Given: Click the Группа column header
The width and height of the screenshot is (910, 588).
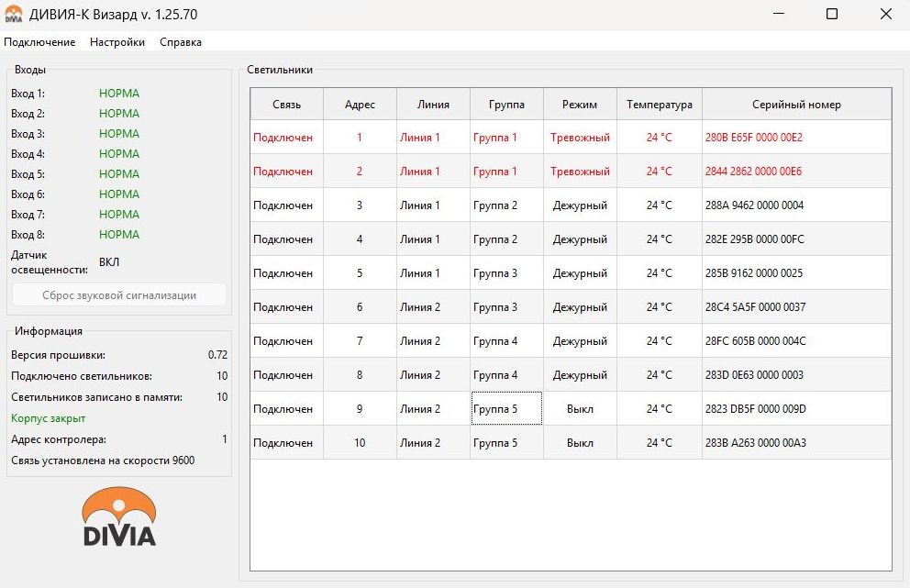Looking at the screenshot, I should pos(506,105).
